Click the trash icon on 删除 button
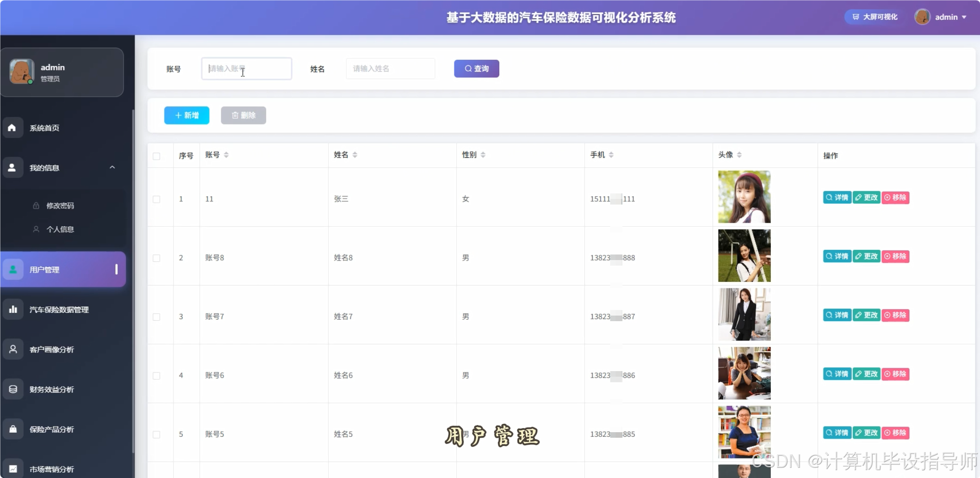The height and width of the screenshot is (478, 980). [235, 115]
